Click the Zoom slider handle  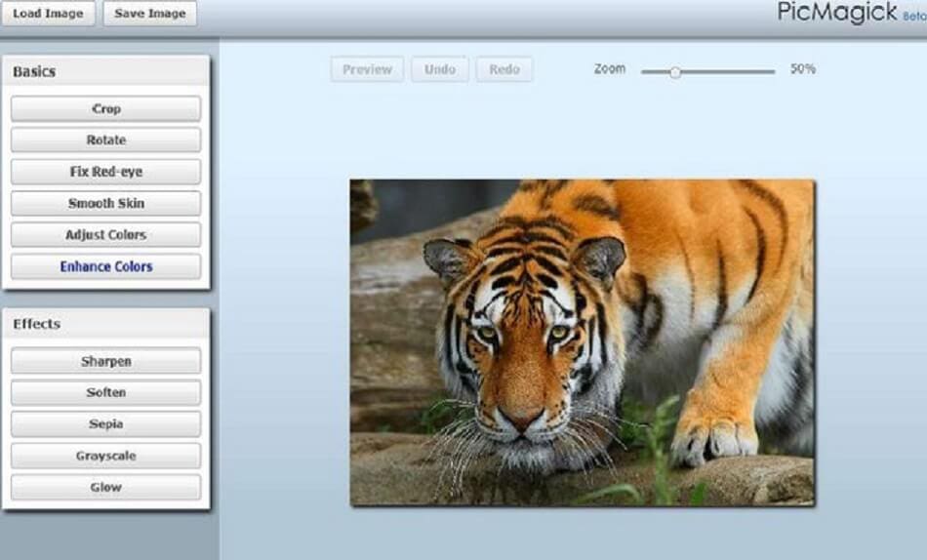pyautogui.click(x=674, y=71)
